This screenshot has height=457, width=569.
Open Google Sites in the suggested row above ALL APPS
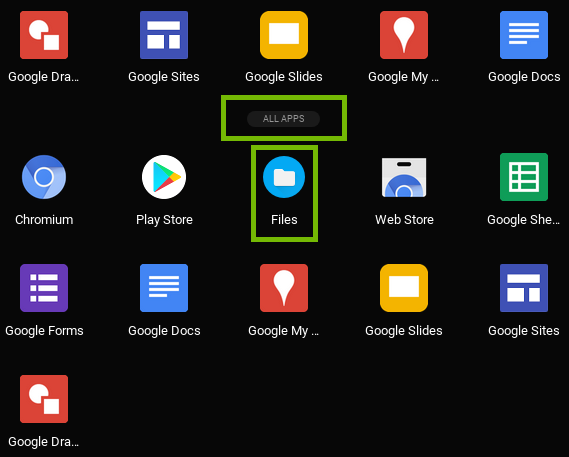(x=164, y=35)
